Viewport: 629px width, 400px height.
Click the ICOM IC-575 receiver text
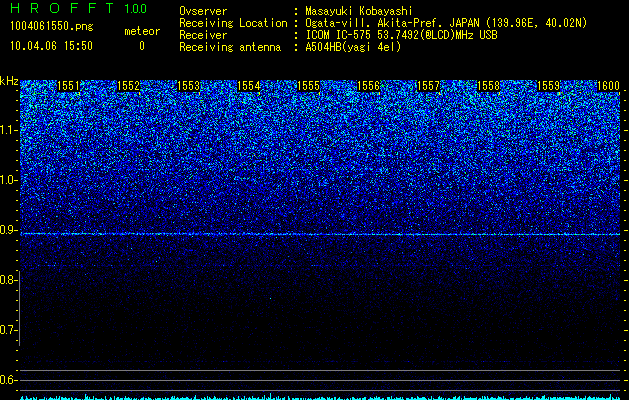402,35
